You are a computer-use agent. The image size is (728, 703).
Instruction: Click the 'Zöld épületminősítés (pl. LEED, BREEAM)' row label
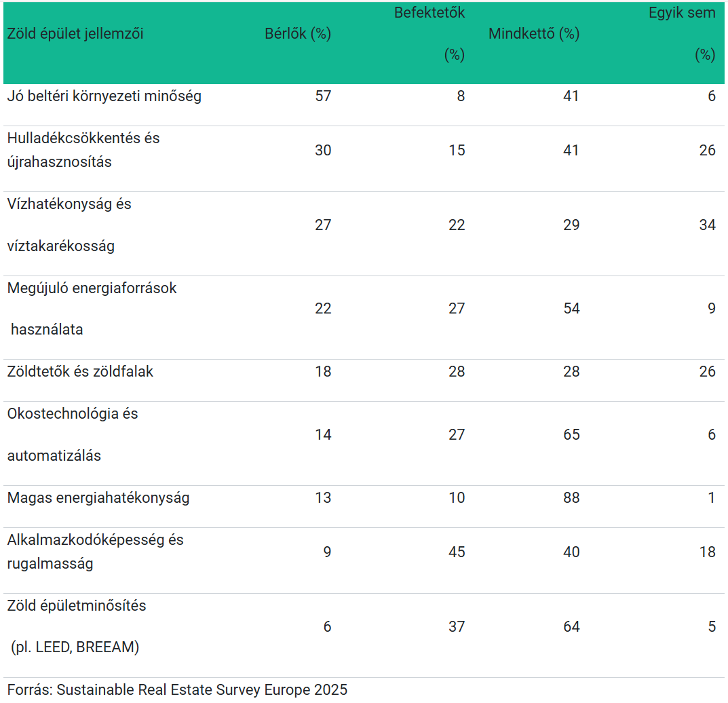tap(77, 626)
